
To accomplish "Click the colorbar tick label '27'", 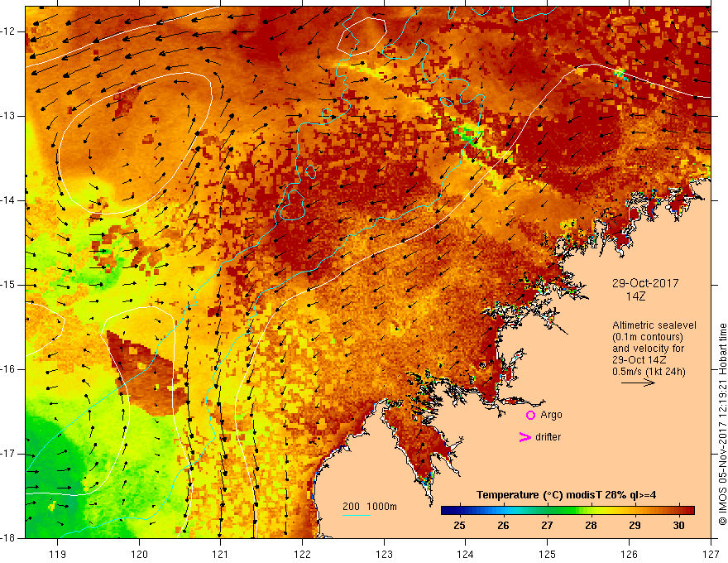I will 547,526.
